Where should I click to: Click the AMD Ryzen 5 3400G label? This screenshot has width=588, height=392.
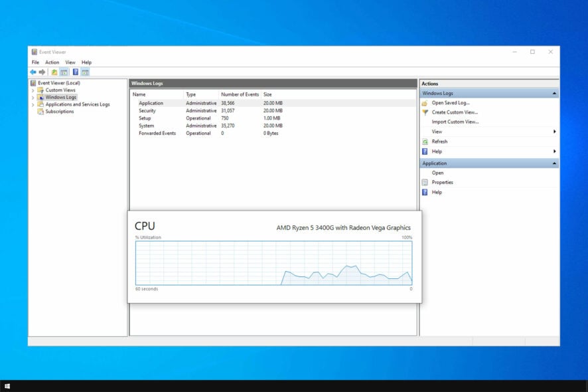[x=344, y=227]
